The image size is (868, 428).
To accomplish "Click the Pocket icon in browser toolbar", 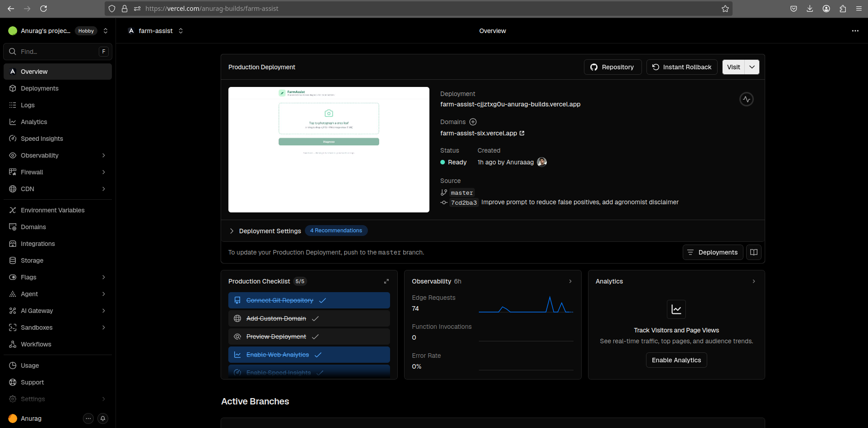I will [x=794, y=9].
